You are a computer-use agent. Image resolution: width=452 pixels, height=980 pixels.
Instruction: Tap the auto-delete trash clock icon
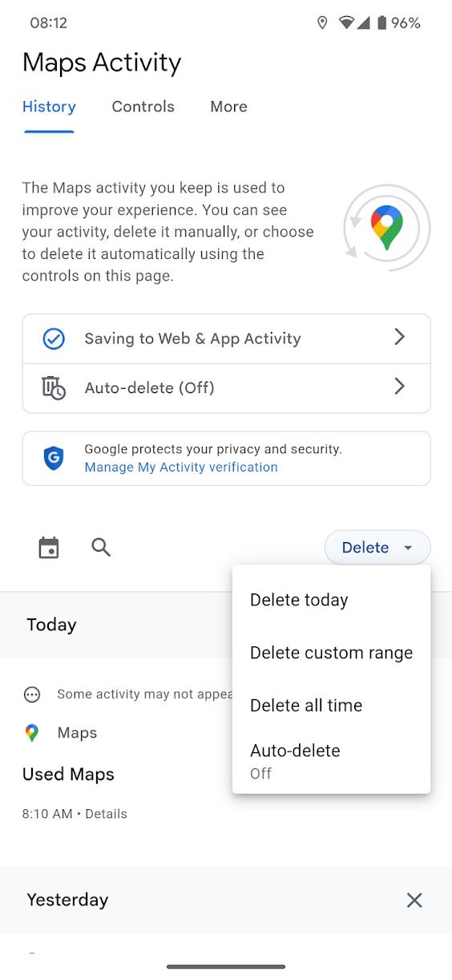click(53, 388)
